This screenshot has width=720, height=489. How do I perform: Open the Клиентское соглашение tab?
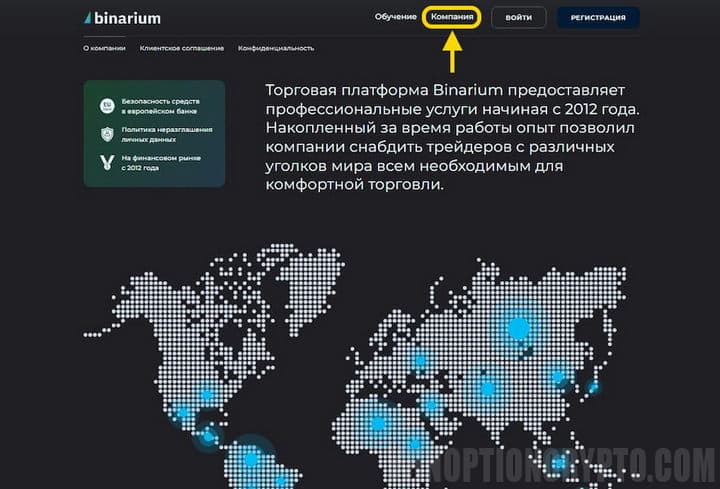182,48
